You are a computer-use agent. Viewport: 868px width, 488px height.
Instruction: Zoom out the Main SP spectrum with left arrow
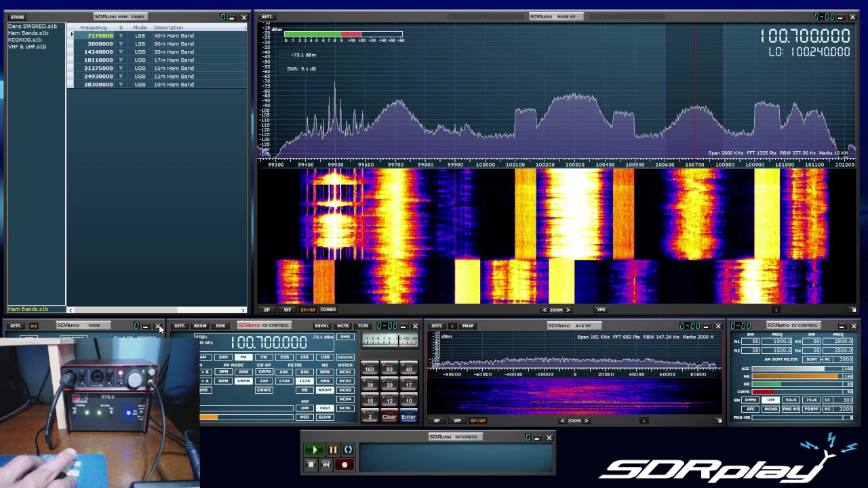pos(545,310)
